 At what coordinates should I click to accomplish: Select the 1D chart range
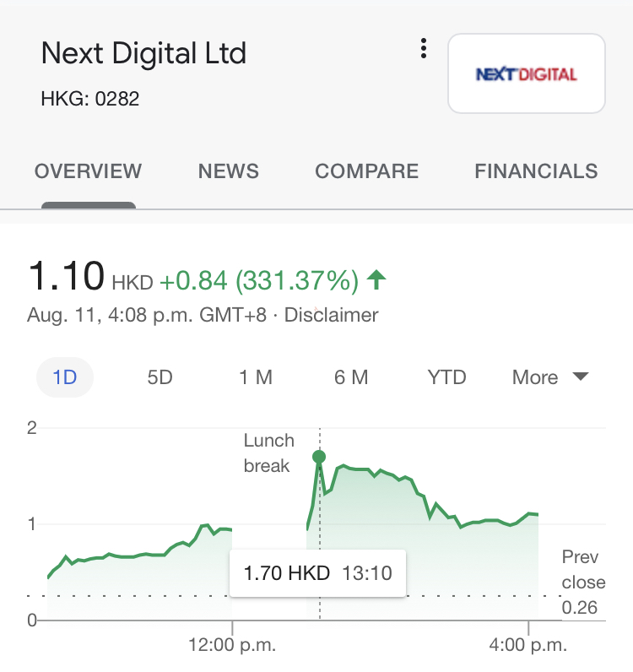[x=65, y=377]
